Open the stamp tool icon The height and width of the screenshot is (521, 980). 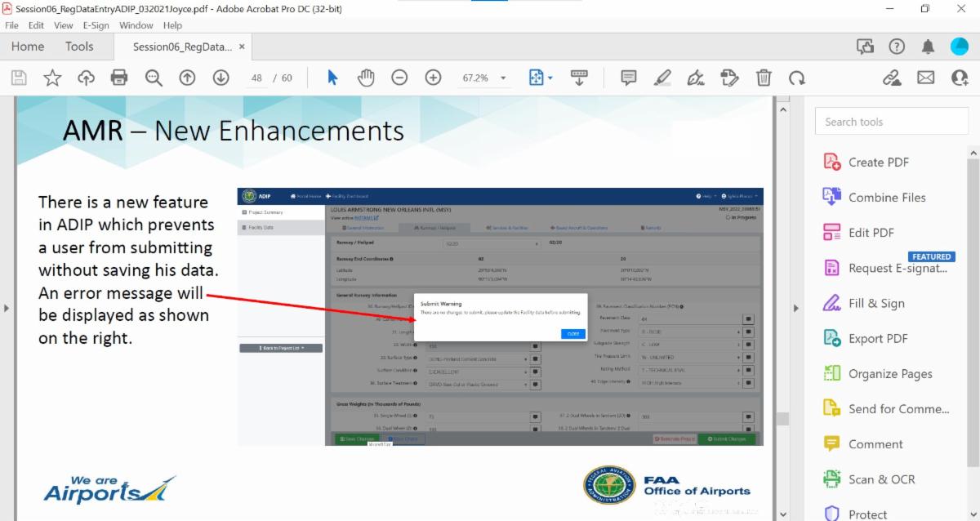click(729, 78)
